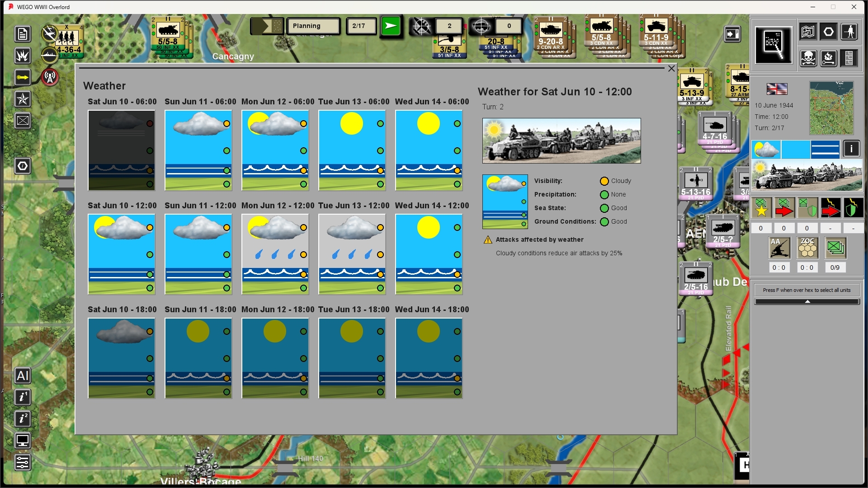Close the Weather dialog
The width and height of the screenshot is (868, 488).
coord(671,69)
